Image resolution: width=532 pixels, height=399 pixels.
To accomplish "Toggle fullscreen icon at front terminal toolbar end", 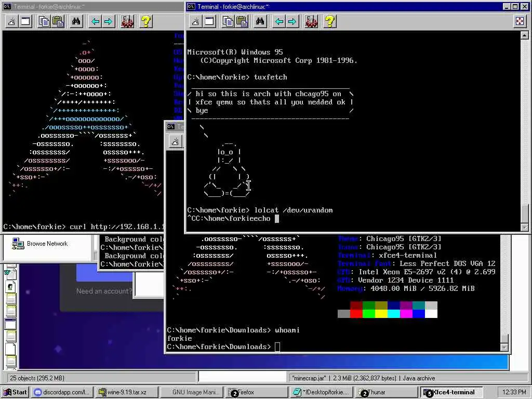I will (520, 21).
